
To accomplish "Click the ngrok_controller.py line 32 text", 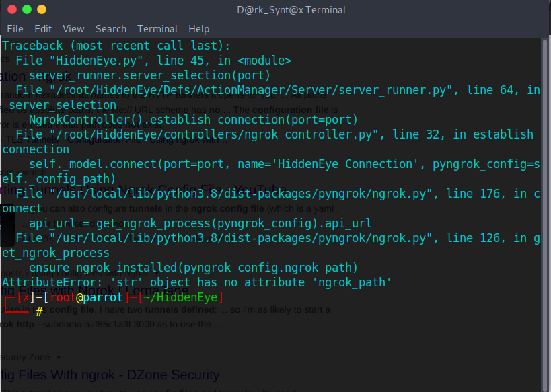I will 278,134.
